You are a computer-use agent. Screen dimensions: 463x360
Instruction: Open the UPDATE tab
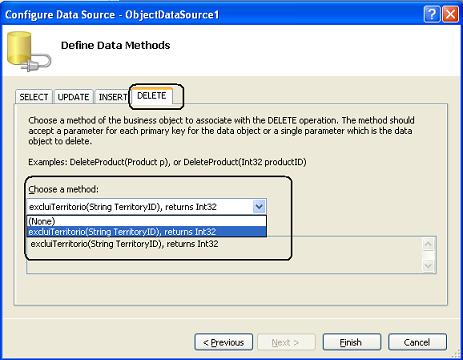coord(73,97)
